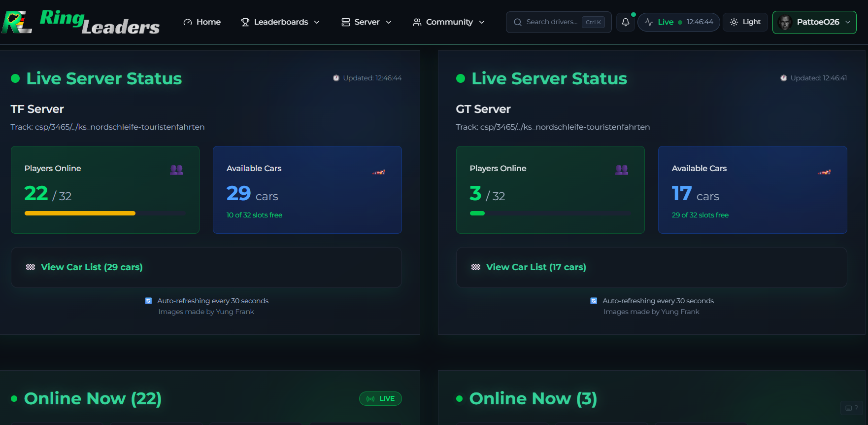This screenshot has height=425, width=868.
Task: Click the refresh icon under TF Server
Action: coord(148,301)
